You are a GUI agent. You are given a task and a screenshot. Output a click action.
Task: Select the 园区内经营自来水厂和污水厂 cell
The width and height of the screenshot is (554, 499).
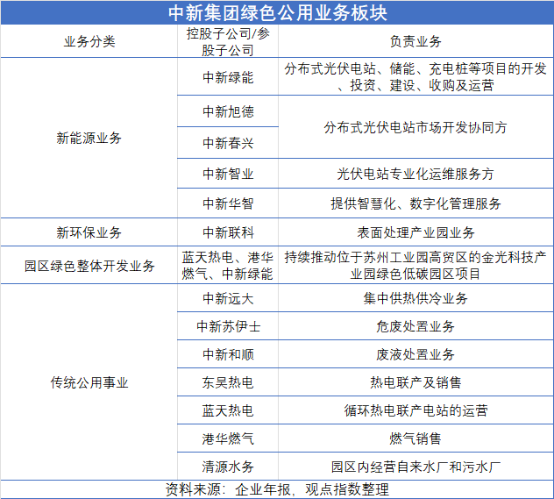coord(416,467)
